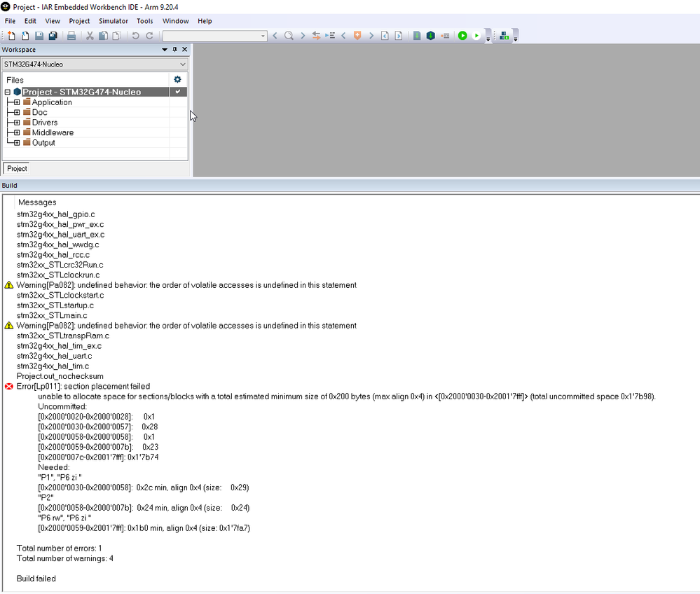The image size is (700, 594).
Task: Click the Find Next arrow after magnifier
Action: [303, 36]
